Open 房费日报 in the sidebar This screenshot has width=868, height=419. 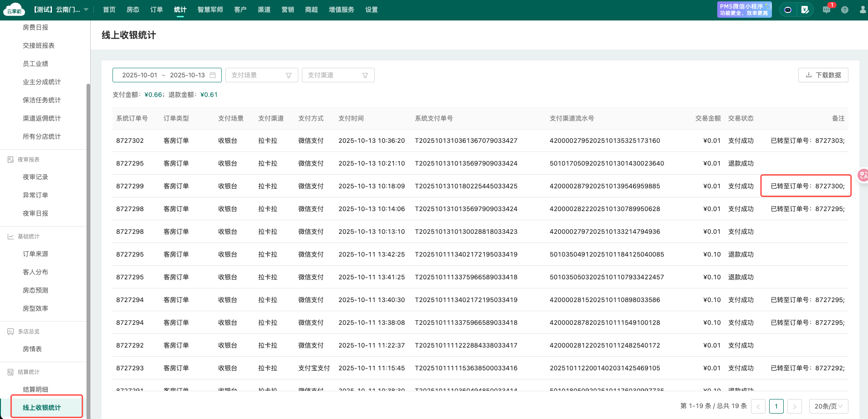[x=36, y=27]
